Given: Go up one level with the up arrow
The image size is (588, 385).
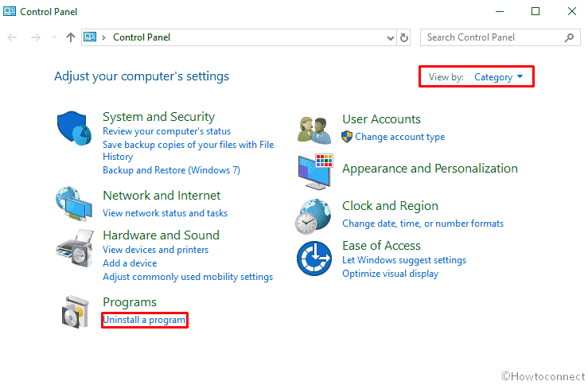Looking at the screenshot, I should click(x=71, y=37).
